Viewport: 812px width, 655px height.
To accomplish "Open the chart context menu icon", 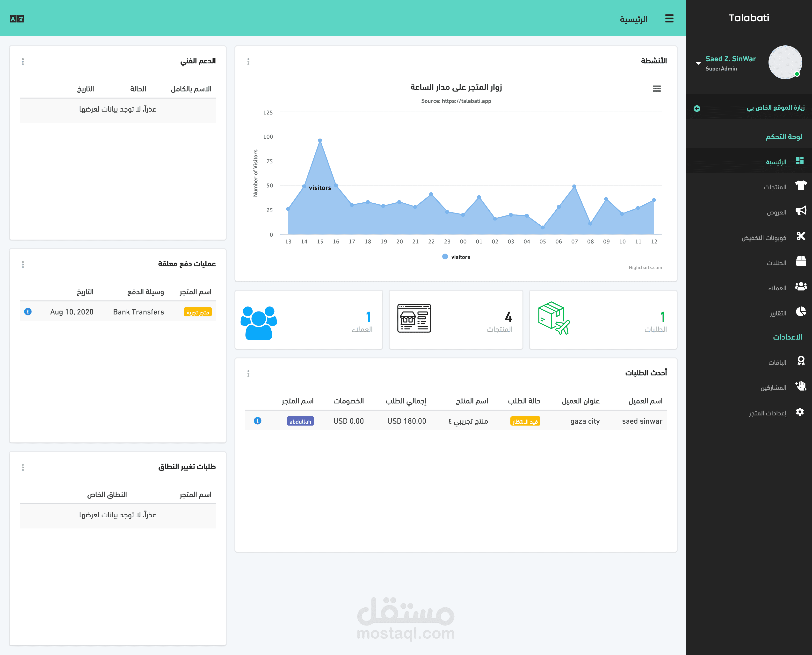I will [x=656, y=89].
